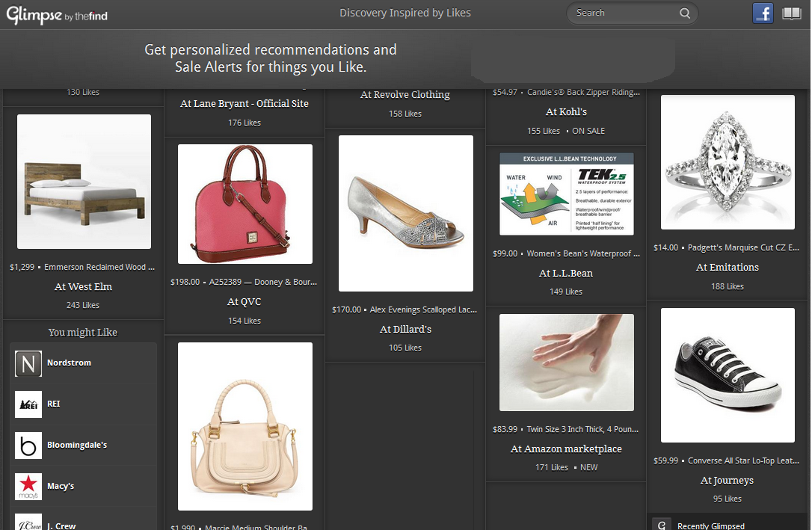Open At Amazon marketplace link

566,449
